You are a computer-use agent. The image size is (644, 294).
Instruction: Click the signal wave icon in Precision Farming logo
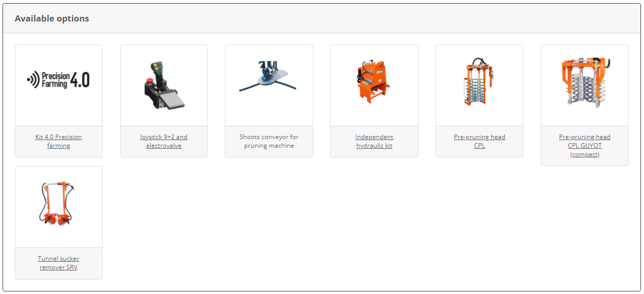coord(33,80)
